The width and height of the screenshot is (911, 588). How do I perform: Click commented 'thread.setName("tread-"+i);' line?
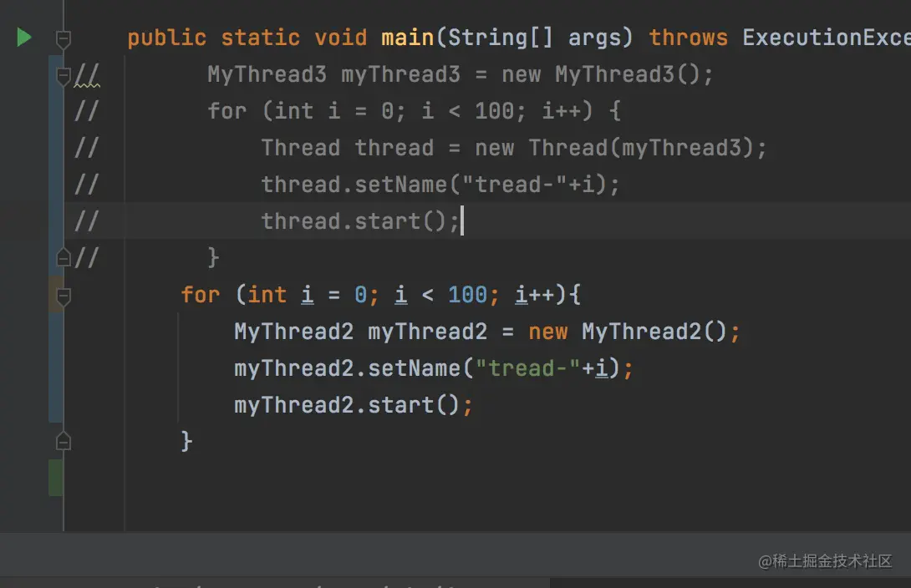coord(440,185)
